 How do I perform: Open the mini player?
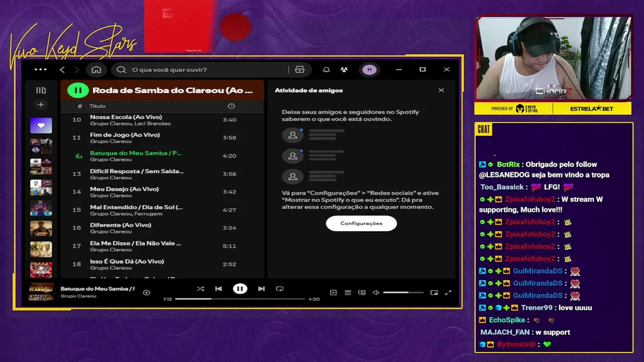click(434, 293)
